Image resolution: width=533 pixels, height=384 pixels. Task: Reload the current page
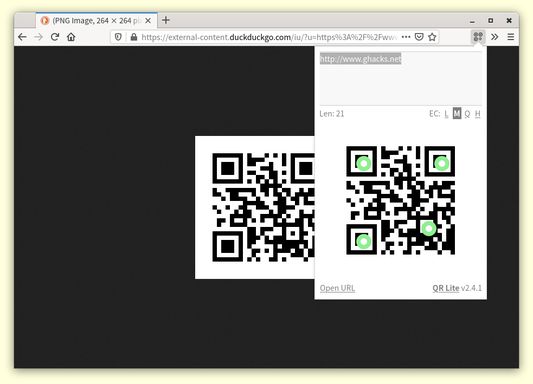55,37
